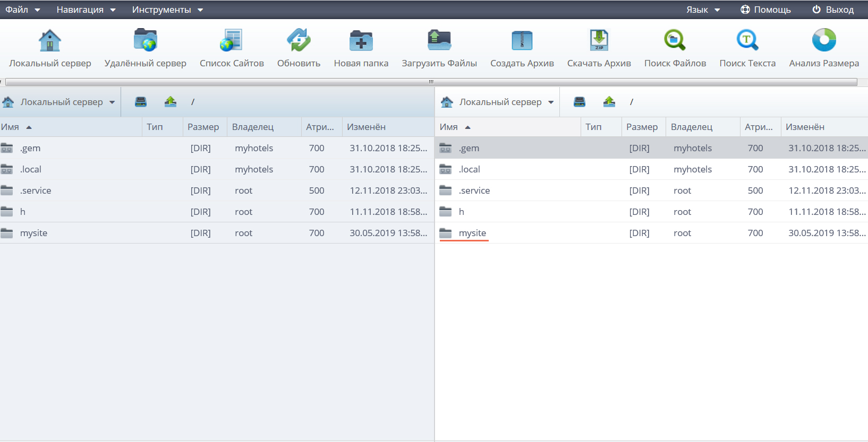Sort right panel by Владелец column

tap(703, 127)
